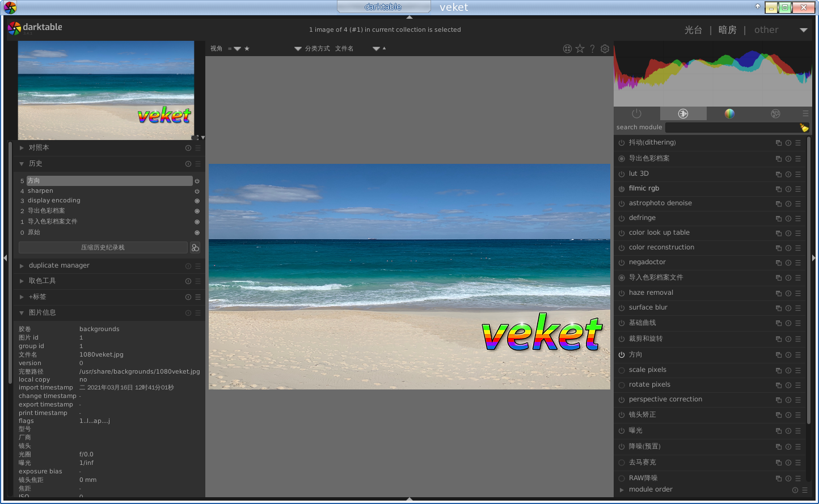Switch to the 光台 lighttable view
The width and height of the screenshot is (819, 504).
coord(693,30)
